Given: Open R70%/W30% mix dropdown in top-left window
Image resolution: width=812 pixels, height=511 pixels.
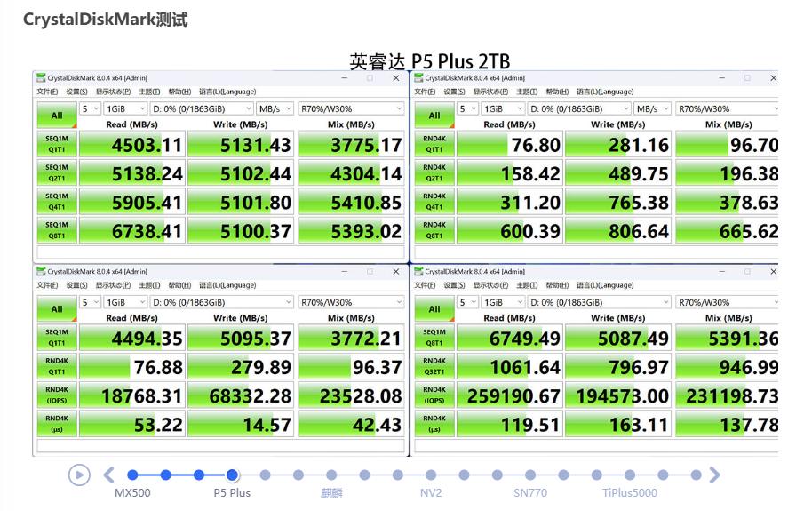Looking at the screenshot, I should pos(351,108).
